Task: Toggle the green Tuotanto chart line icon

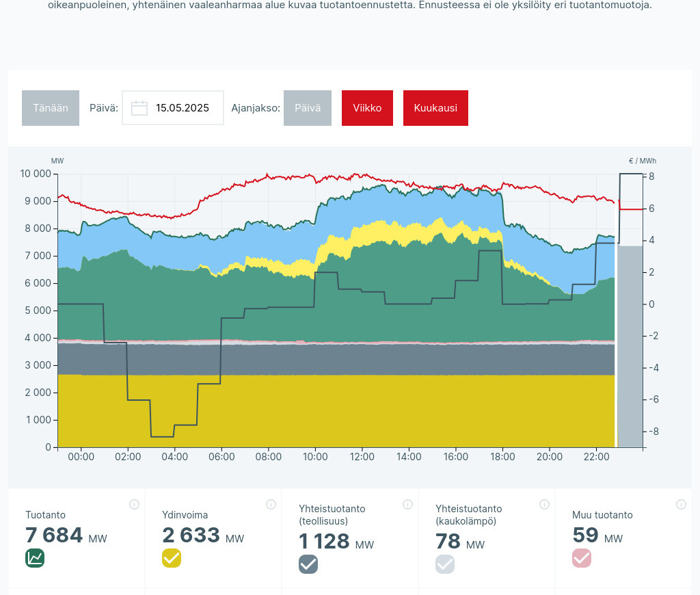Action: pos(35,558)
